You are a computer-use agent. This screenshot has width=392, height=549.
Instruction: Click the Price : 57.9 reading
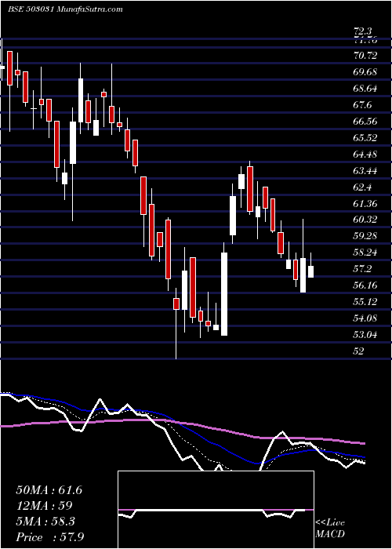tap(50, 537)
